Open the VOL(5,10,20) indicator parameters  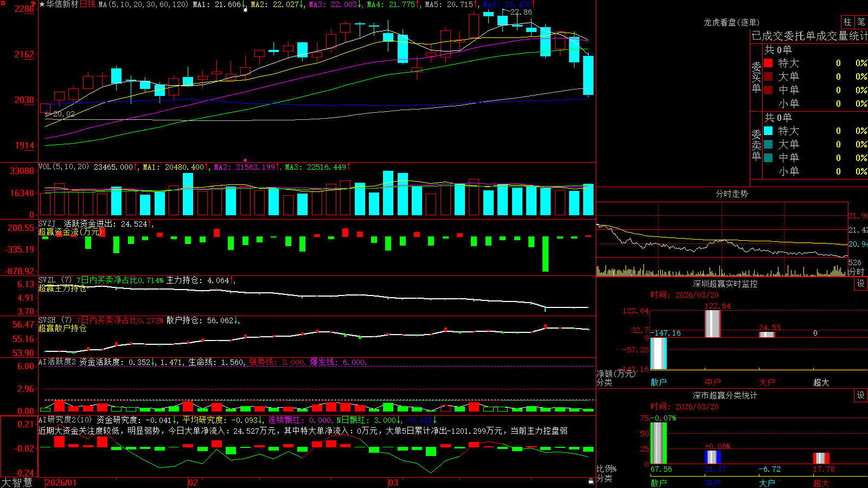(x=63, y=167)
